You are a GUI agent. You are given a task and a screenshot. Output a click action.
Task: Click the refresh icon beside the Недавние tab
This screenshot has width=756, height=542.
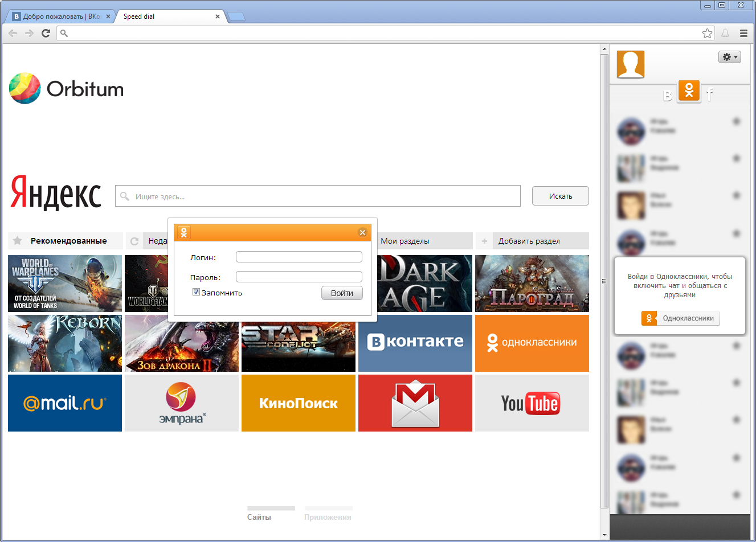pyautogui.click(x=134, y=241)
